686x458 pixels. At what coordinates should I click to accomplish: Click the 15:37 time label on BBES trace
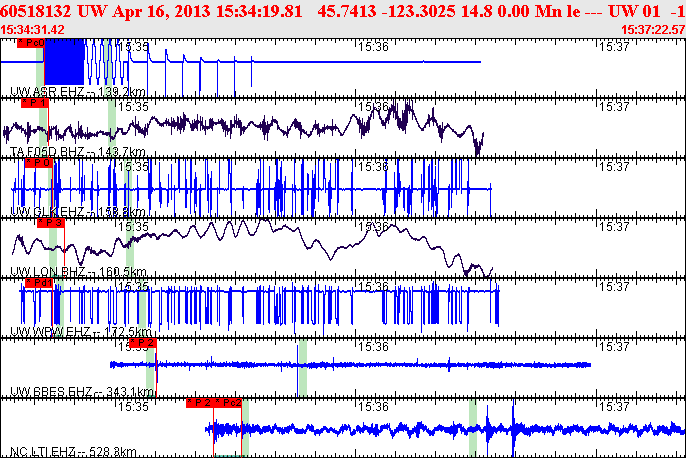[x=614, y=346]
